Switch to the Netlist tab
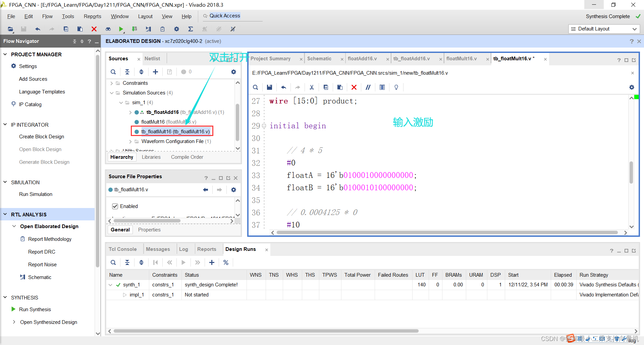 pyautogui.click(x=152, y=59)
